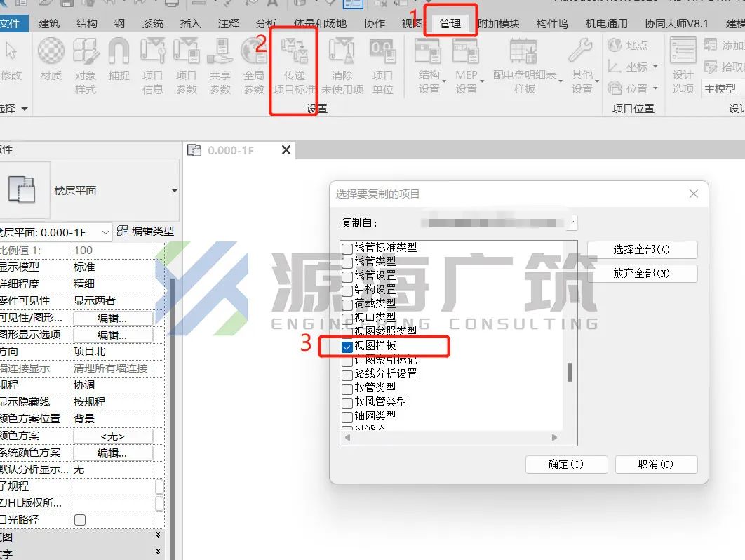
Task: Open the 项目信息 project information tool
Action: tap(152, 67)
